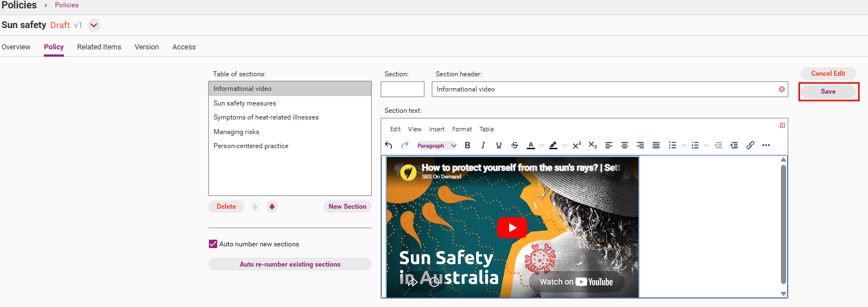
Task: Toggle bold formatting
Action: 467,145
